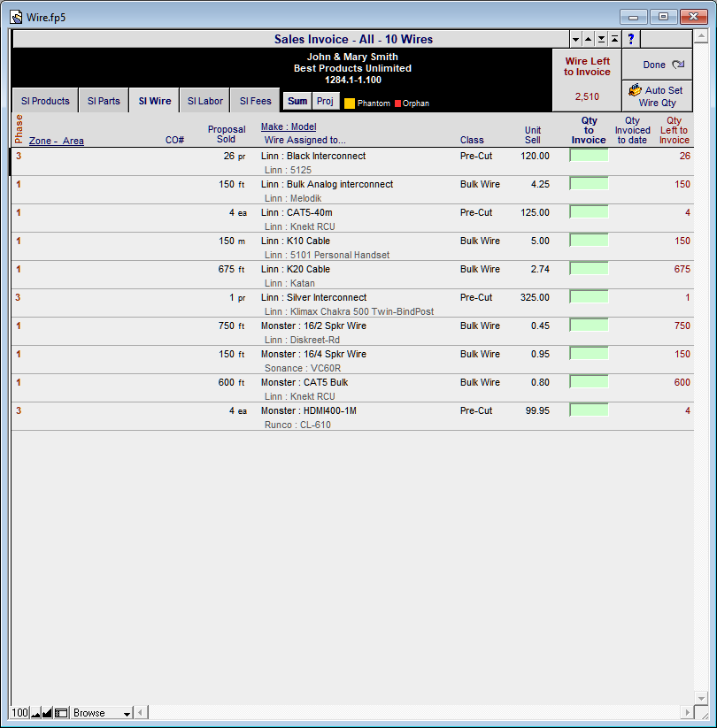
Task: Click 'Linn : 5101 Personal Handset' text
Action: pyautogui.click(x=327, y=255)
